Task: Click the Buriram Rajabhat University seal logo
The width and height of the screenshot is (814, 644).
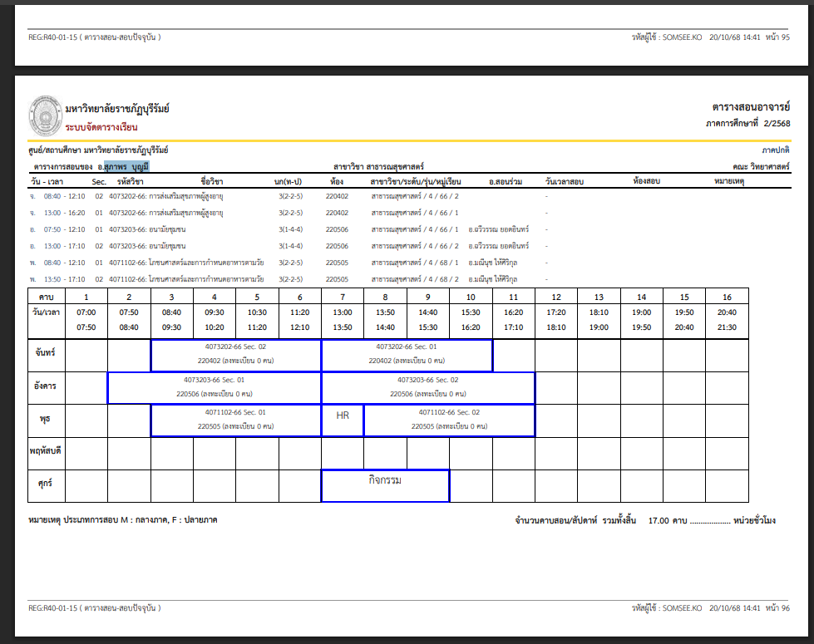Action: click(45, 116)
